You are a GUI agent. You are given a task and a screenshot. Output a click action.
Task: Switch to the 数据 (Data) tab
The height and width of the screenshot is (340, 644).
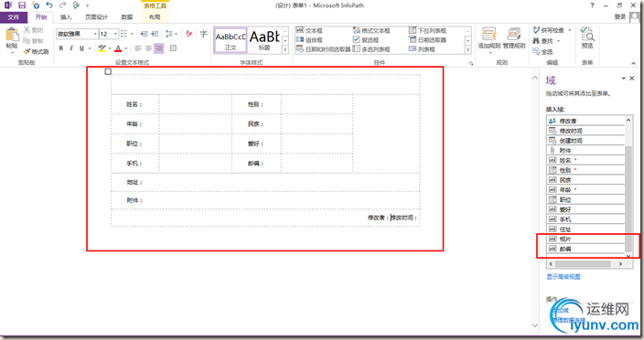(x=127, y=17)
